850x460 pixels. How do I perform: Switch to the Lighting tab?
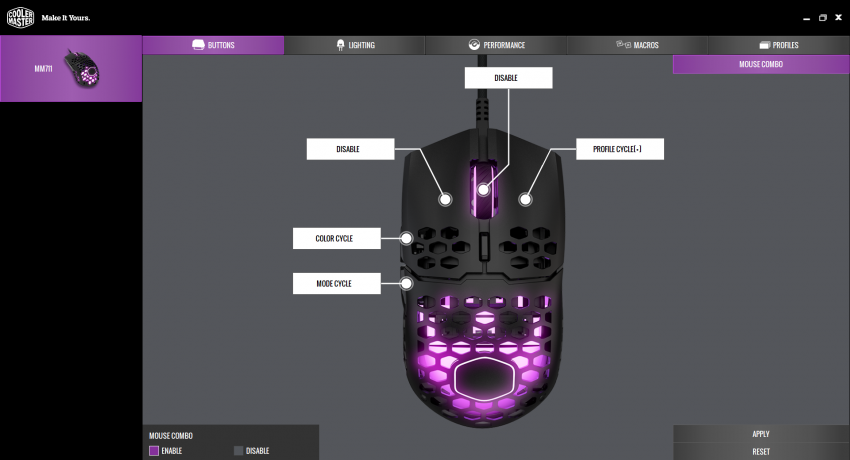(355, 45)
